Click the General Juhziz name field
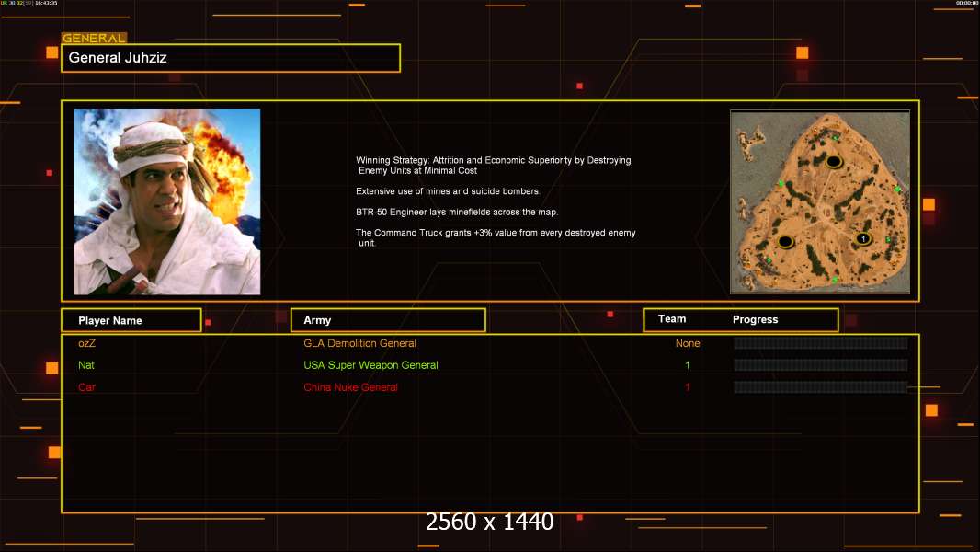The height and width of the screenshot is (552, 980). point(231,58)
